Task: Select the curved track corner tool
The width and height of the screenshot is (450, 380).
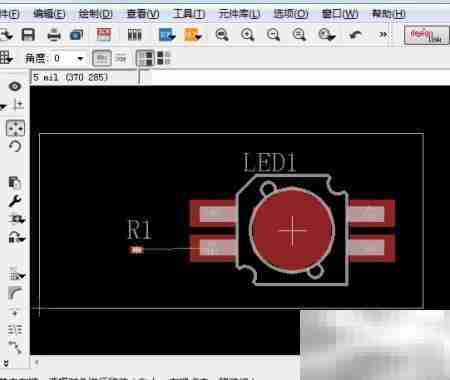Action: coord(15,293)
